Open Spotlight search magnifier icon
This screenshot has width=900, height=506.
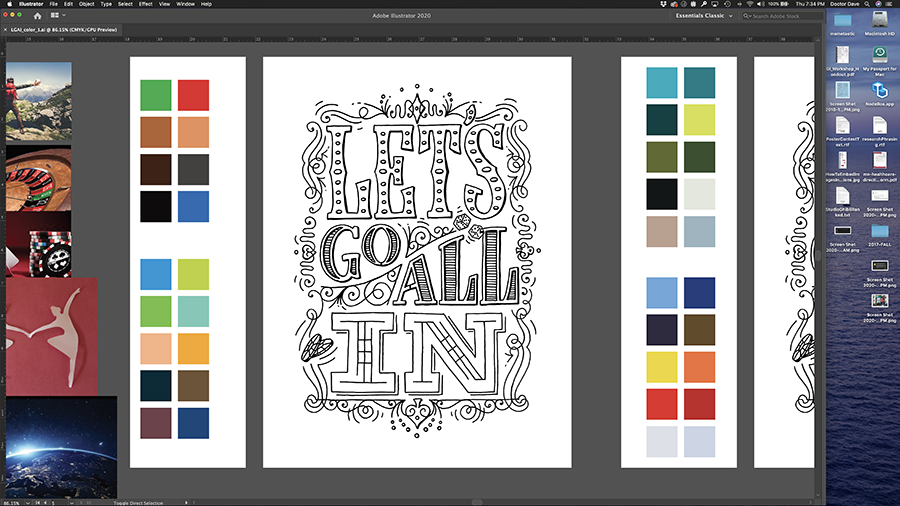coord(867,3)
